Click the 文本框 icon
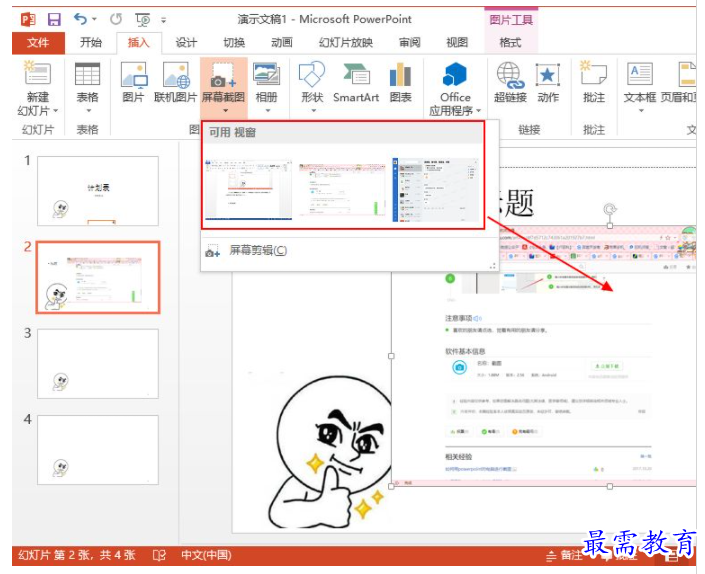705x574 pixels. (x=640, y=74)
